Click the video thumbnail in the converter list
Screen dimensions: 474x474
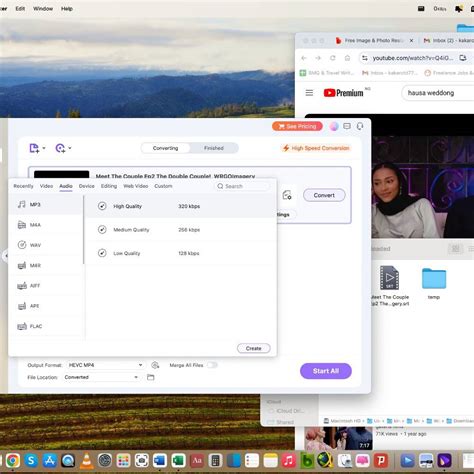click(62, 174)
